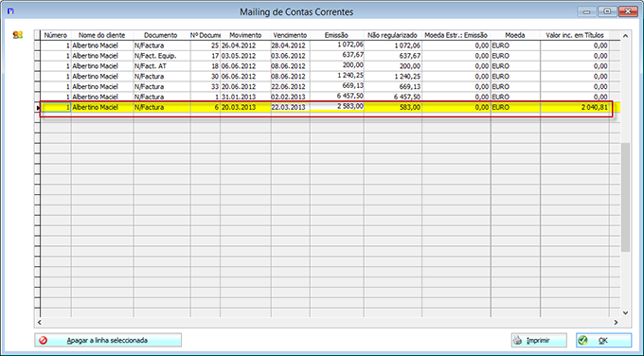Select movement date 26.04.2012
The image size is (644, 356).
pos(245,45)
